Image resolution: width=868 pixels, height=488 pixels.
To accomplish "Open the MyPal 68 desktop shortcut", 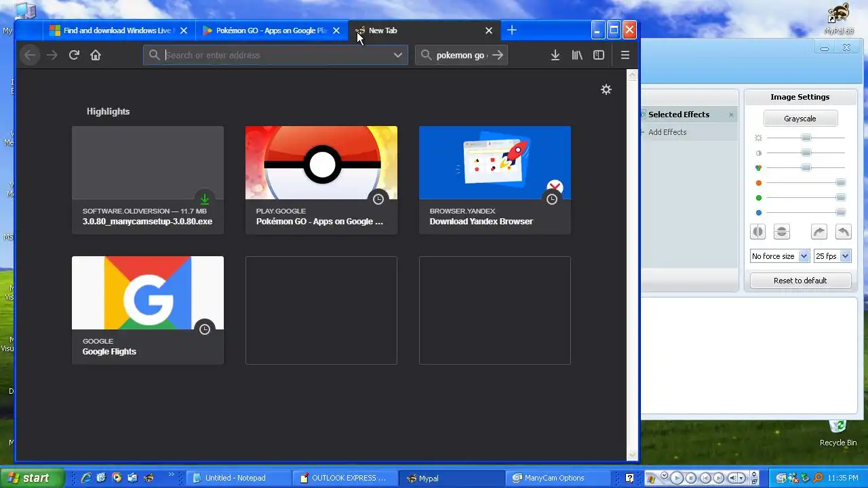I will (x=839, y=19).
